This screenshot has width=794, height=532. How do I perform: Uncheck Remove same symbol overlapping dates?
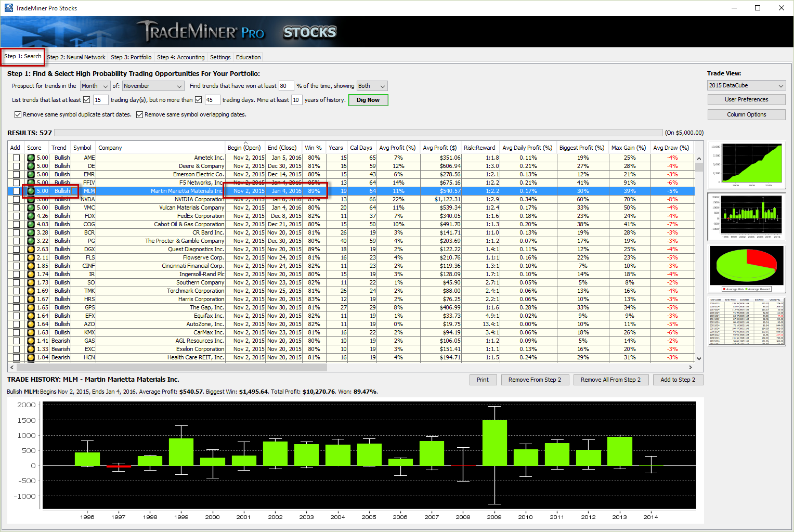140,114
